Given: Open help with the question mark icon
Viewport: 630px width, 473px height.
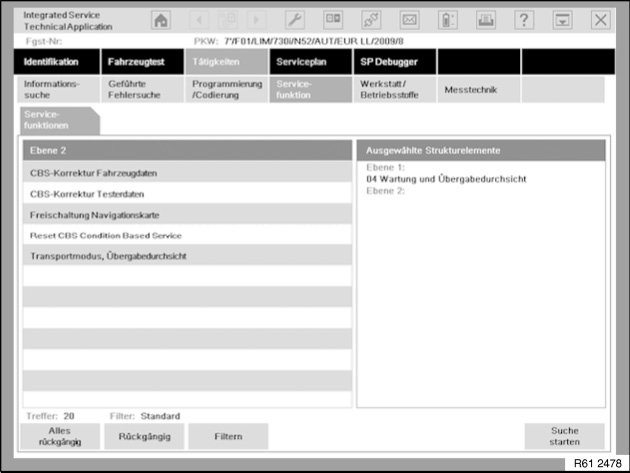Looking at the screenshot, I should 523,20.
